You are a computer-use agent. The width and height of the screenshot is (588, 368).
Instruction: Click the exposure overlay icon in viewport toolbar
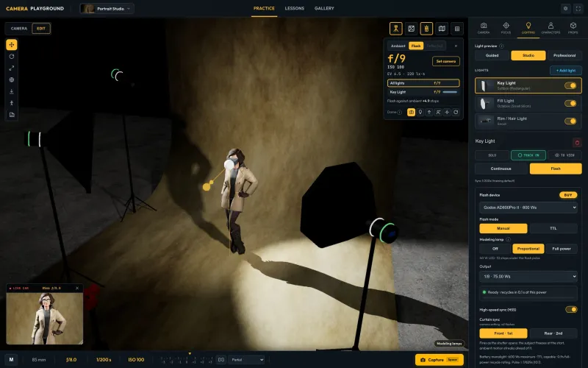click(412, 29)
